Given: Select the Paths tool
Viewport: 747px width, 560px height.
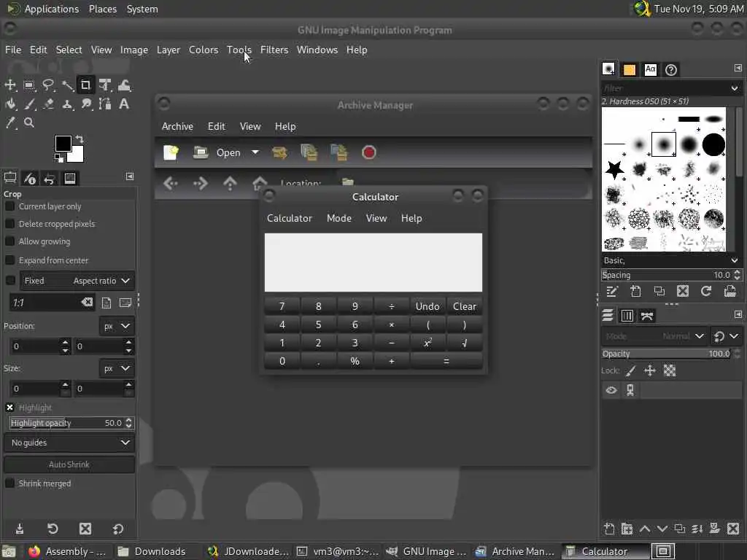Looking at the screenshot, I should tap(105, 104).
